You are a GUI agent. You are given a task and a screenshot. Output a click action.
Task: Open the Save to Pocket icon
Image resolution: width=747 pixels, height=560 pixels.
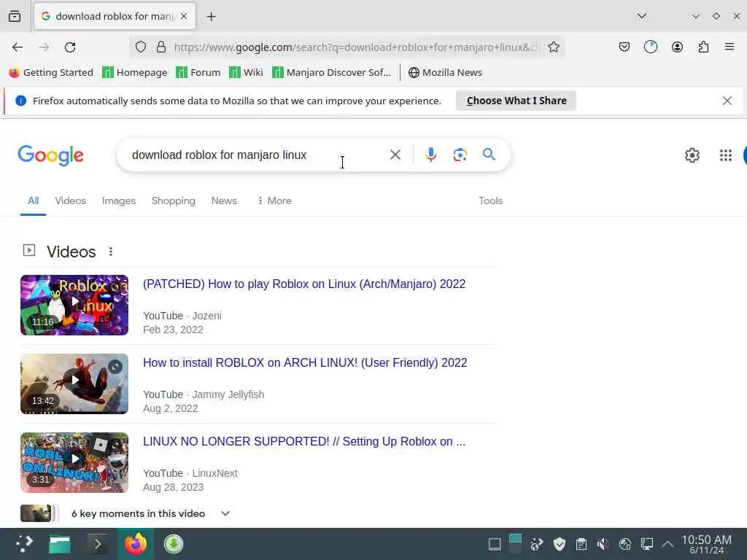coord(624,47)
